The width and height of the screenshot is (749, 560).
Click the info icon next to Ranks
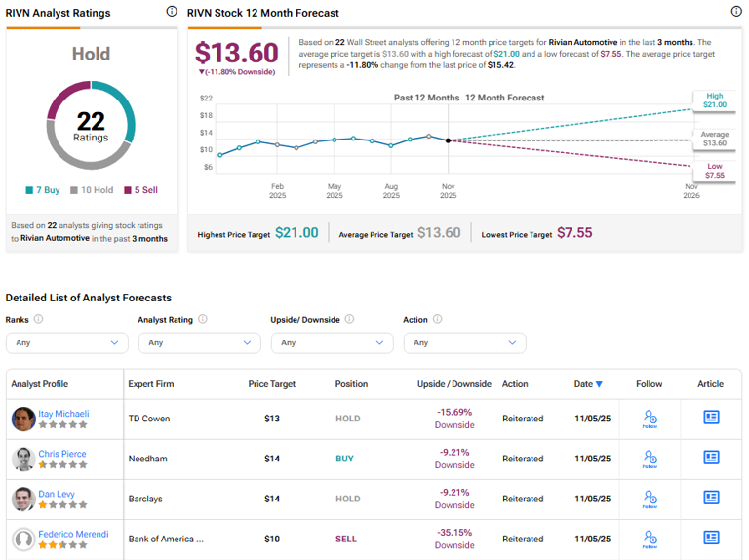[39, 319]
